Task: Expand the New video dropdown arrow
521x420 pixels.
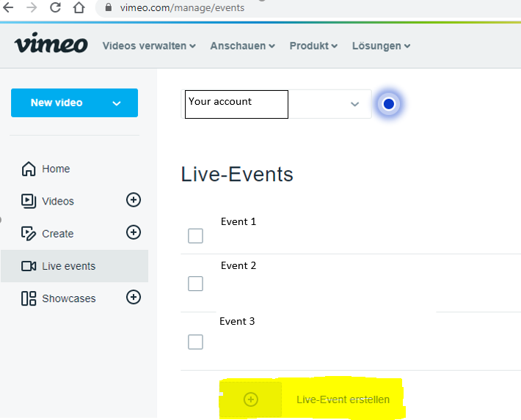Action: click(117, 103)
